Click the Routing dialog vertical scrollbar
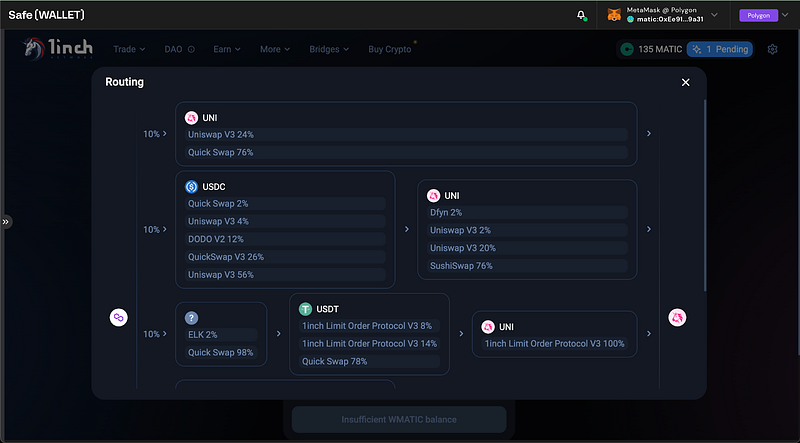The width and height of the screenshot is (800, 443). [x=705, y=195]
